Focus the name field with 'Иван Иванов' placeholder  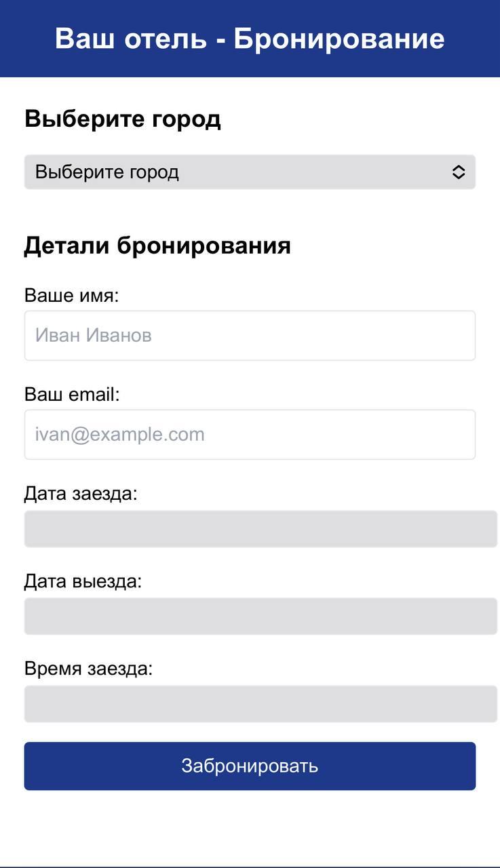250,336
